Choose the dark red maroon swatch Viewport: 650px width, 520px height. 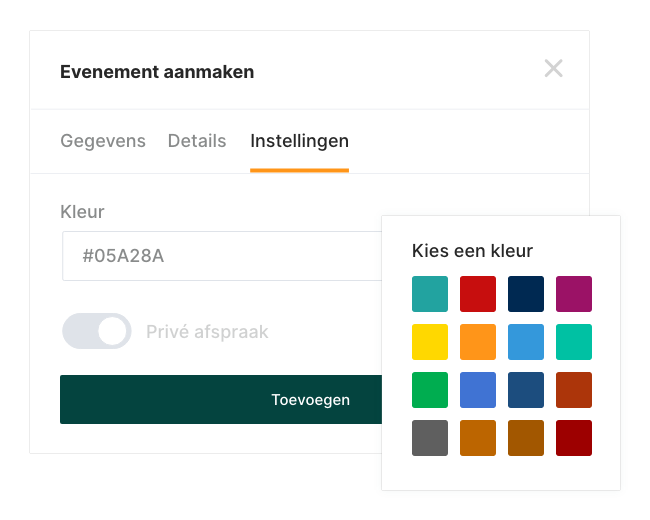[574, 438]
